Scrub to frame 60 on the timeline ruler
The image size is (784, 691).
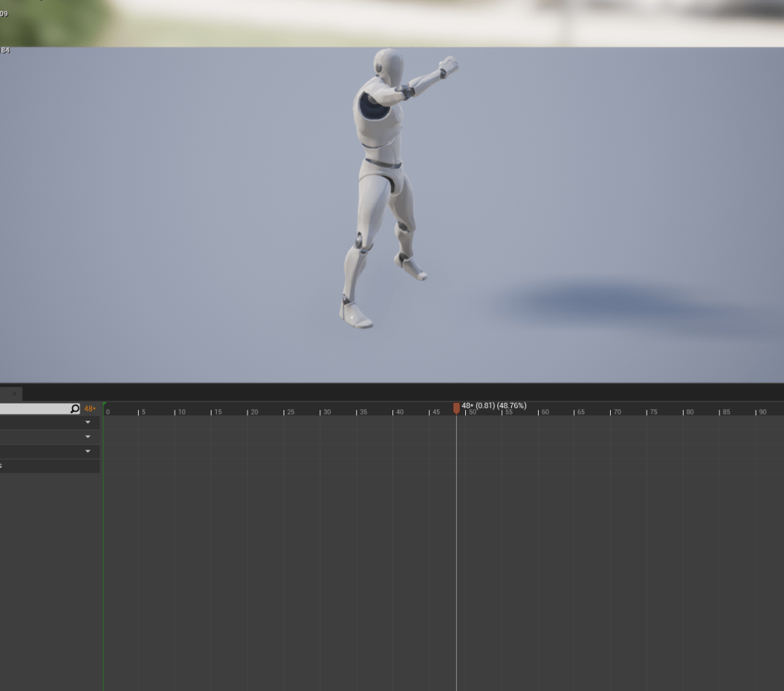[x=538, y=412]
